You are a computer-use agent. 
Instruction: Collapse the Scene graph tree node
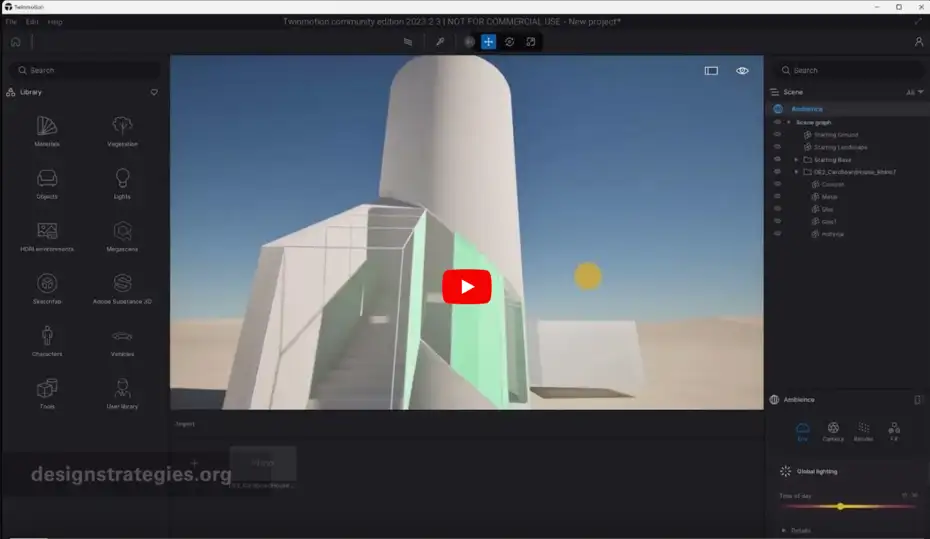tap(789, 122)
